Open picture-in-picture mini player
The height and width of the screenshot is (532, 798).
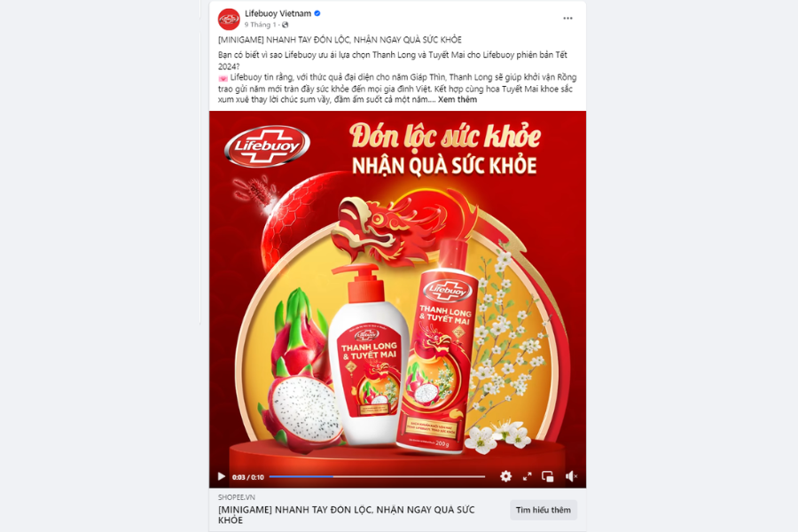(548, 476)
